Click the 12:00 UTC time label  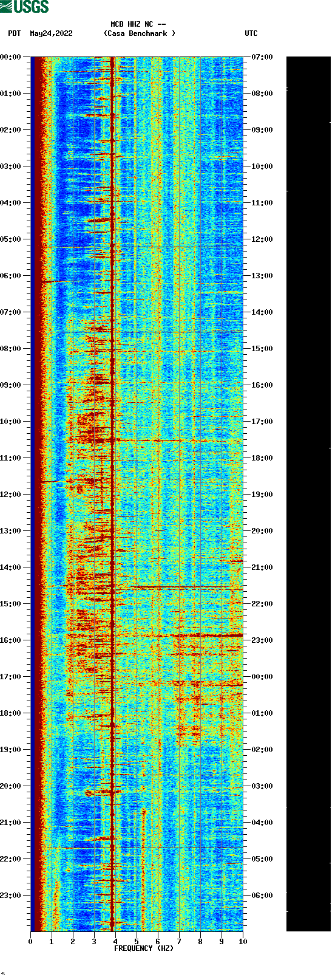click(x=262, y=239)
